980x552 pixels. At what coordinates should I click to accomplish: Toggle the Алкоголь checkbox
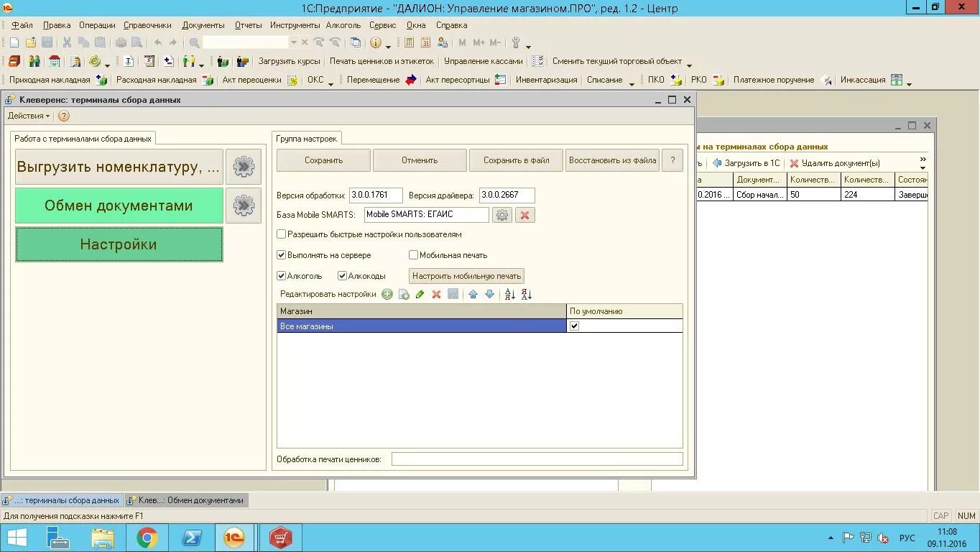coord(282,276)
